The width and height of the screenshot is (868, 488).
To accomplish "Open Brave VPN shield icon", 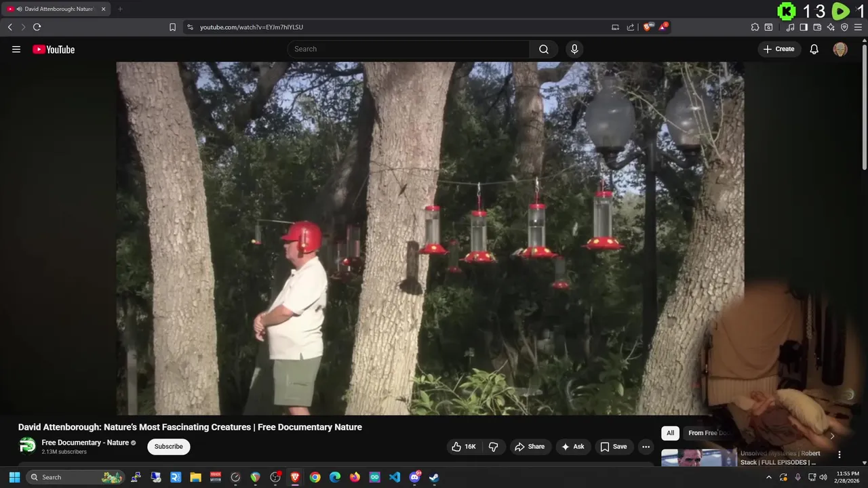I will [844, 27].
